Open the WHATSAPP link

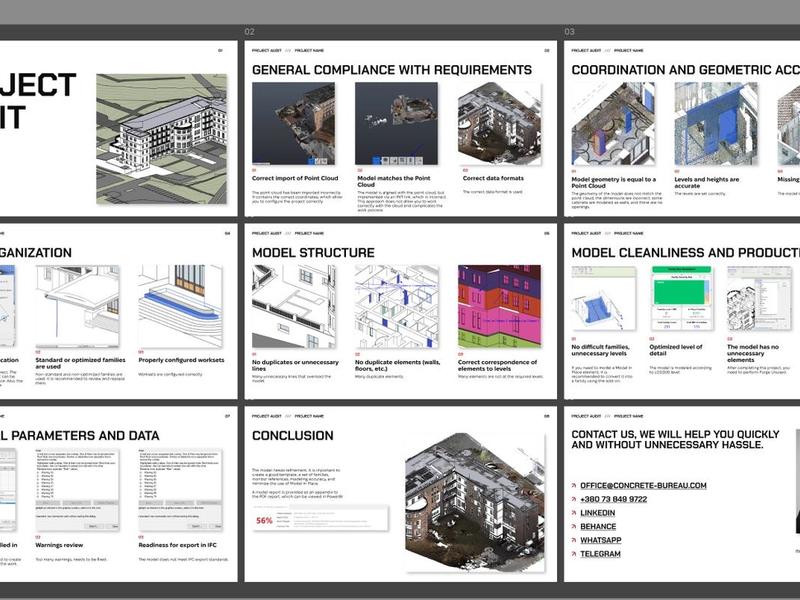click(x=601, y=540)
